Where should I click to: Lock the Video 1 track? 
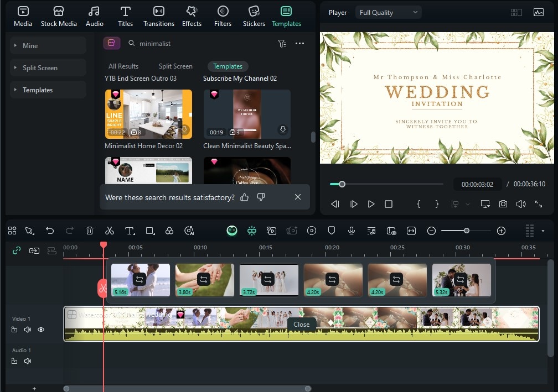tap(14, 330)
